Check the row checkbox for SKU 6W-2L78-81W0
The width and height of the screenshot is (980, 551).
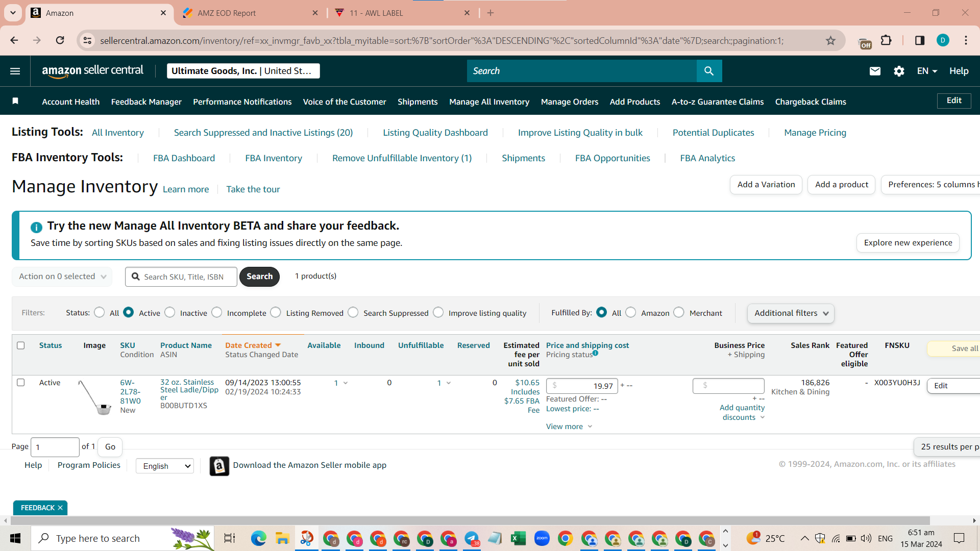21,383
